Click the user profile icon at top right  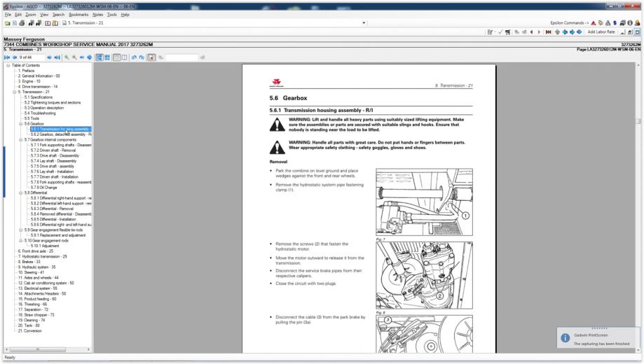click(x=637, y=23)
